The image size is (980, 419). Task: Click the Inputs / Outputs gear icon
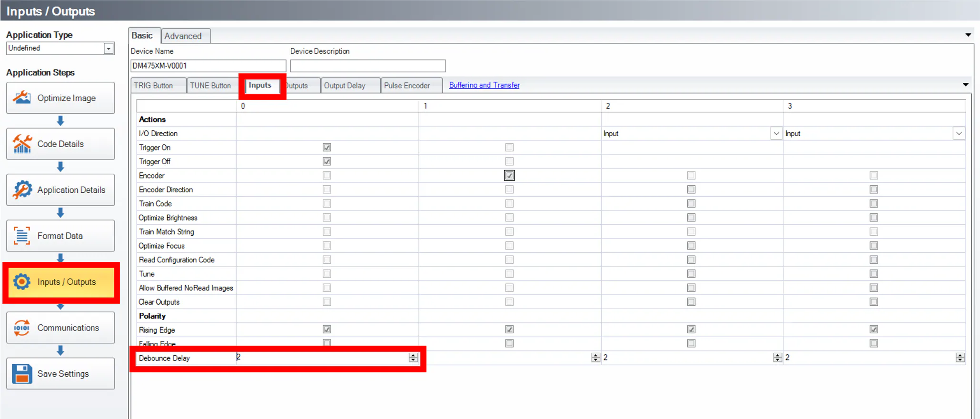tap(22, 282)
